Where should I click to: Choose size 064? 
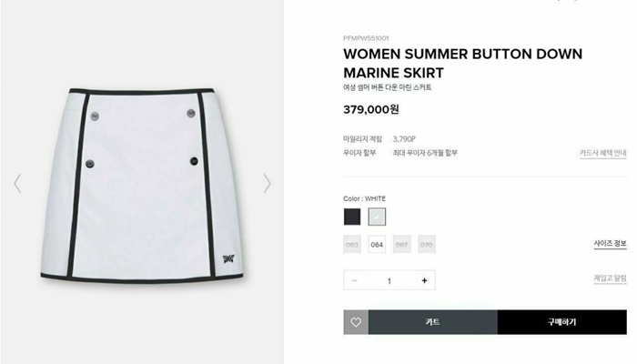[377, 245]
